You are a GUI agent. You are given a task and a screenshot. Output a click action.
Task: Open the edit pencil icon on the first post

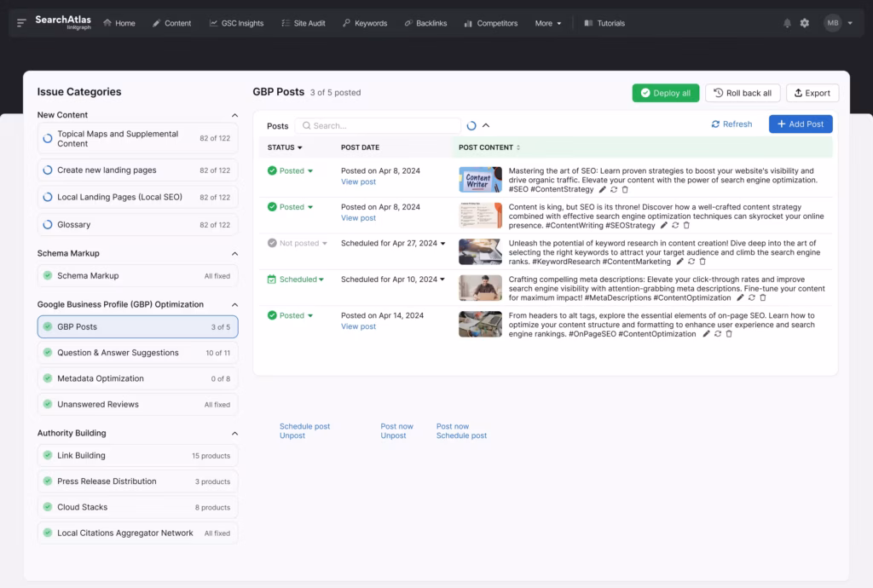tap(602, 189)
